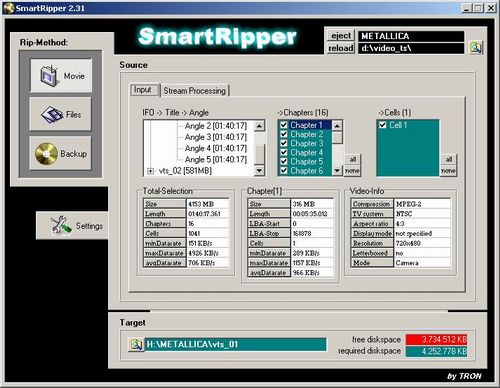The image size is (500, 388).
Task: Open the Settings panel
Action: [72, 225]
